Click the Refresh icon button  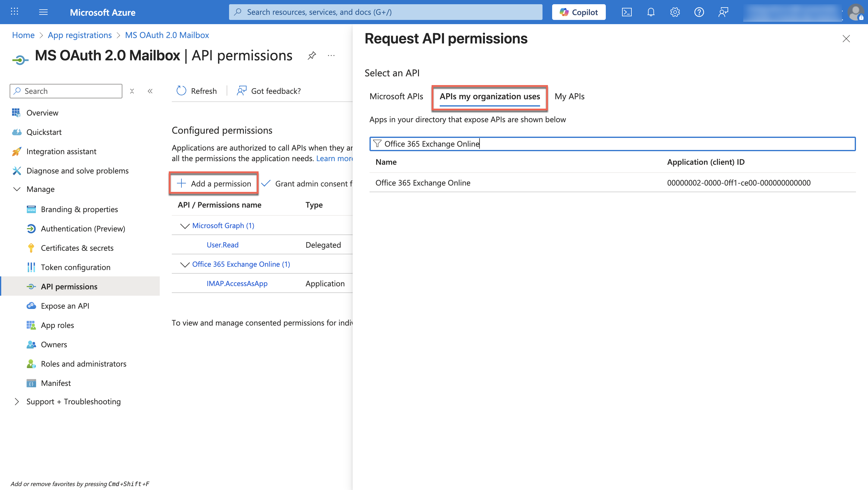click(x=181, y=91)
